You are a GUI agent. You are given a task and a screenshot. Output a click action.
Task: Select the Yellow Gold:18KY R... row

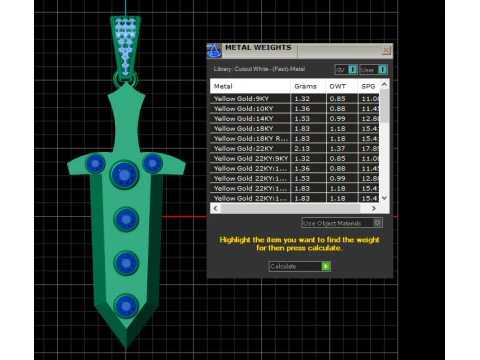(x=295, y=138)
